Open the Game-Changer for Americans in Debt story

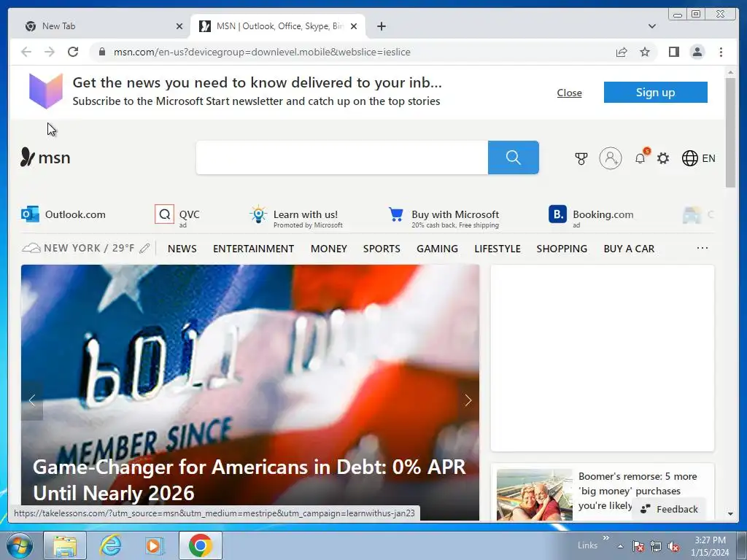(x=249, y=480)
